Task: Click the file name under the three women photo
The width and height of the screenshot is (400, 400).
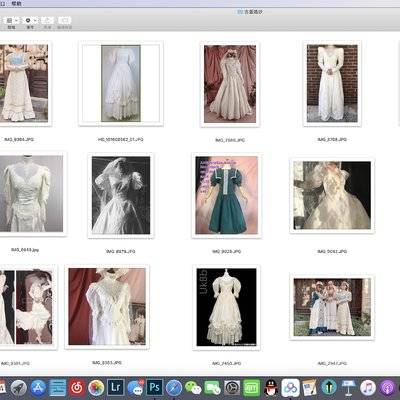Action: pos(332,363)
